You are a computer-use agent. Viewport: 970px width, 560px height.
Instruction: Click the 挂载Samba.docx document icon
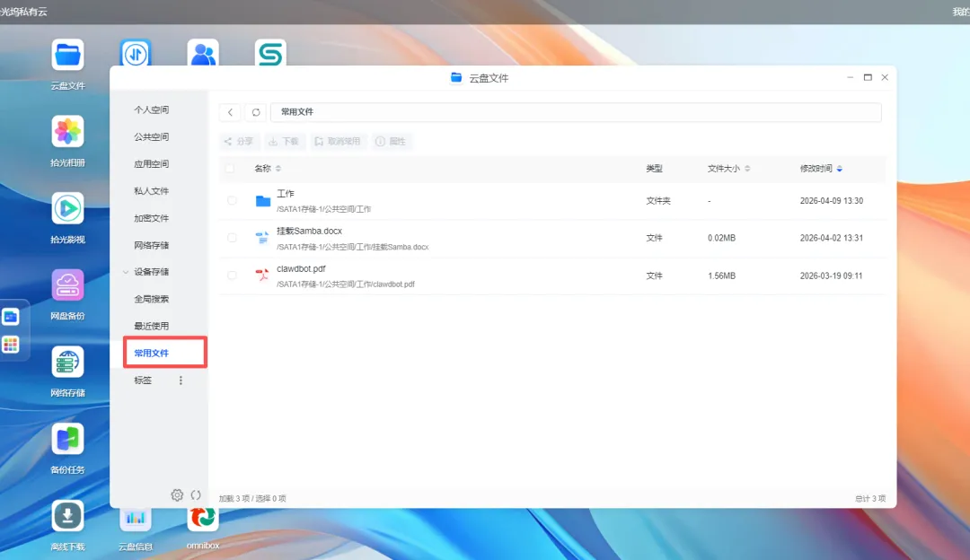tap(262, 238)
